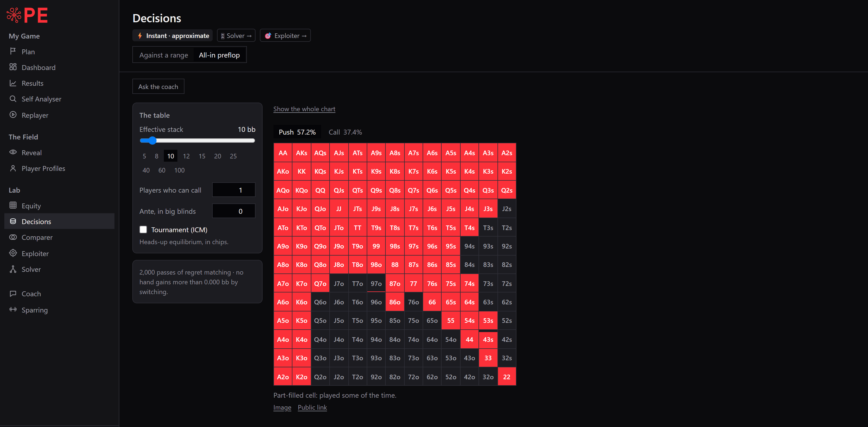Select the Push 57.2% tab

coord(297,132)
